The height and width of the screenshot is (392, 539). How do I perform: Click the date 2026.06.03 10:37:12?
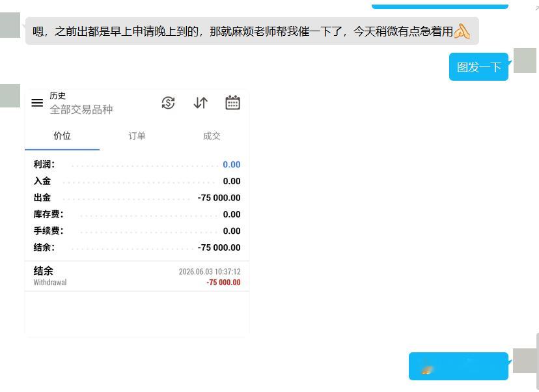click(210, 272)
